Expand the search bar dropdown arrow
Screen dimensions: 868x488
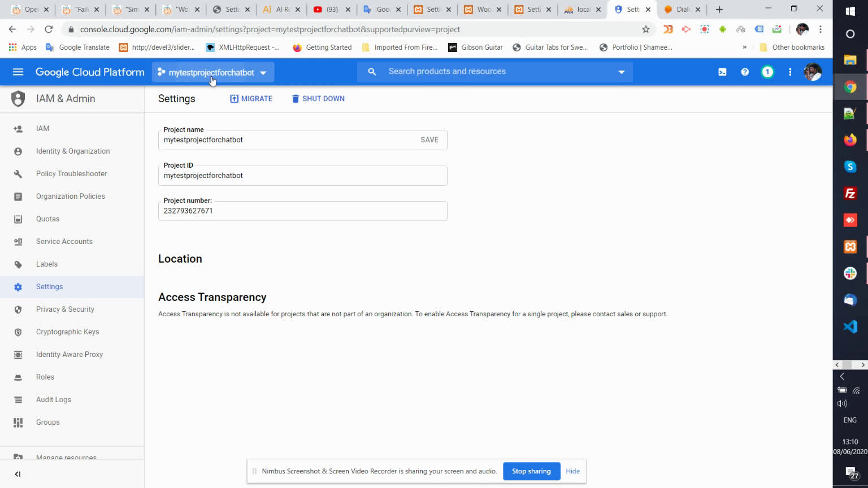click(x=622, y=72)
